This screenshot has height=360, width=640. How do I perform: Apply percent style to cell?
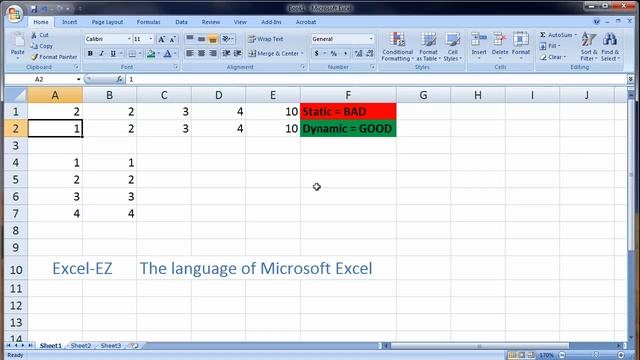333,53
